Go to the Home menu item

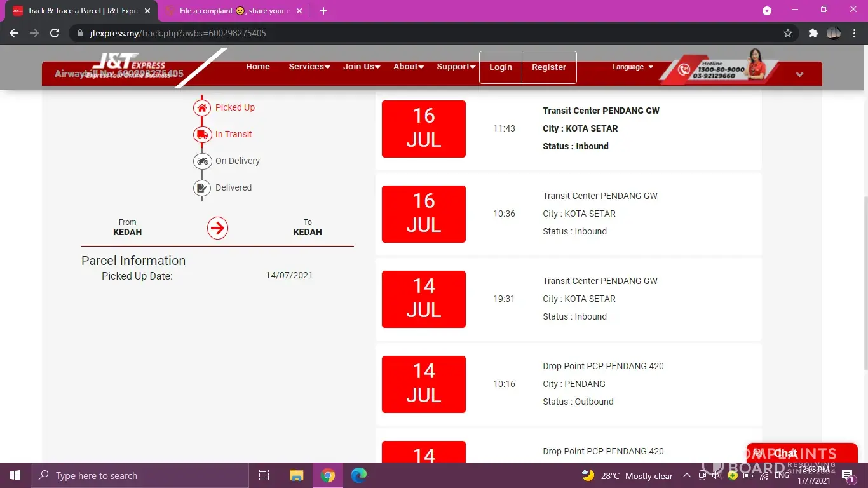(x=258, y=67)
